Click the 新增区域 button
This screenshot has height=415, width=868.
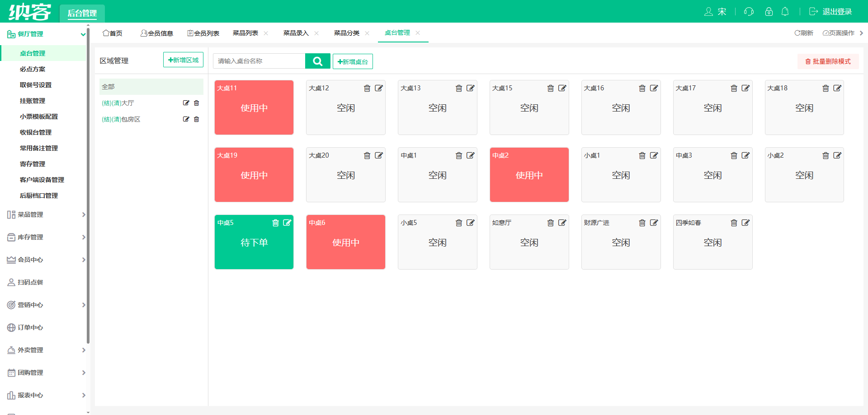pos(183,60)
